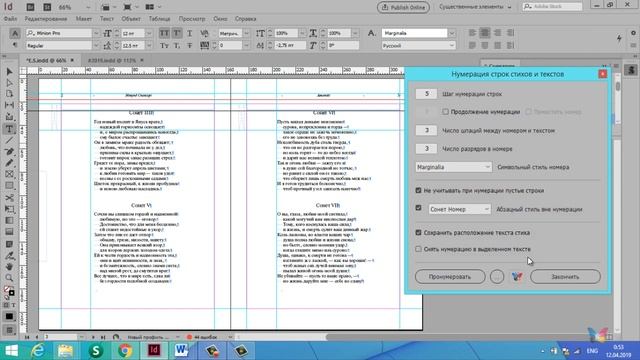Click the 'Пронумеровать' button
Viewport: 640px width, 360px height.
pos(450,277)
